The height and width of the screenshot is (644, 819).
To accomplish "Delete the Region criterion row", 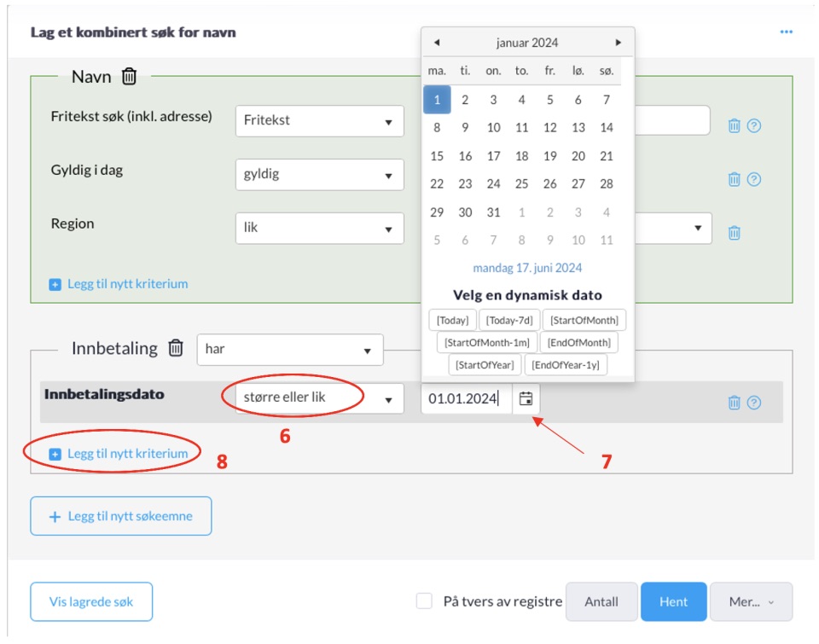I will tap(734, 232).
